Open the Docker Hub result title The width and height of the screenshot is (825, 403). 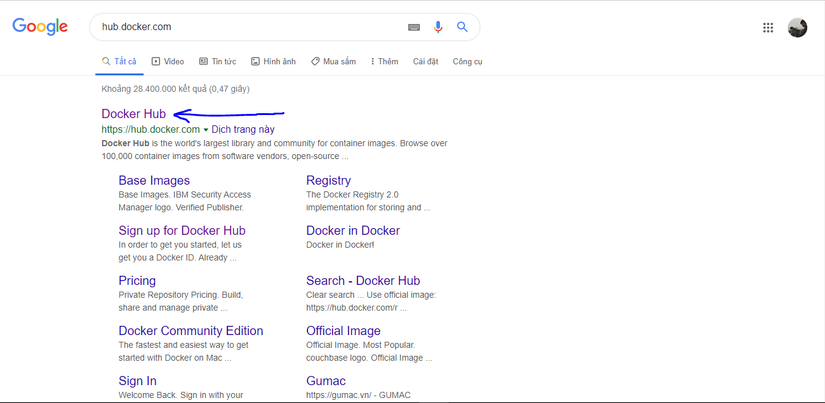coord(134,114)
